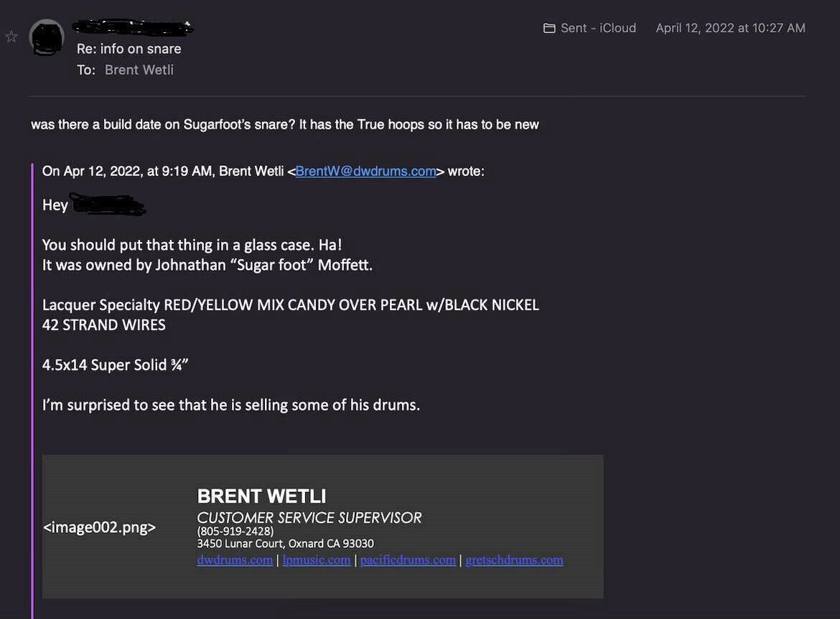Click the 42 STRAND WIRES line
840x619 pixels.
104,325
